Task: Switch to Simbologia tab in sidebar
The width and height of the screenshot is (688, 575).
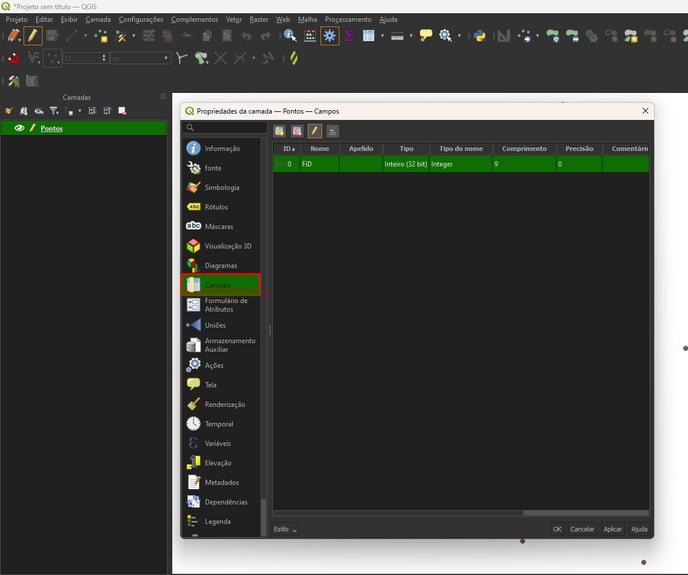Action: pyautogui.click(x=222, y=187)
